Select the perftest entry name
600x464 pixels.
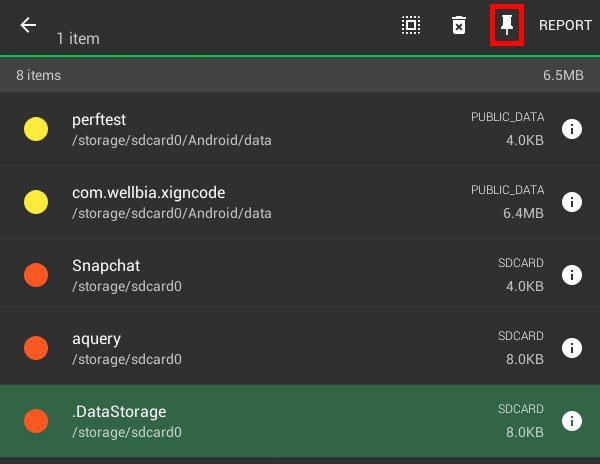coord(99,120)
